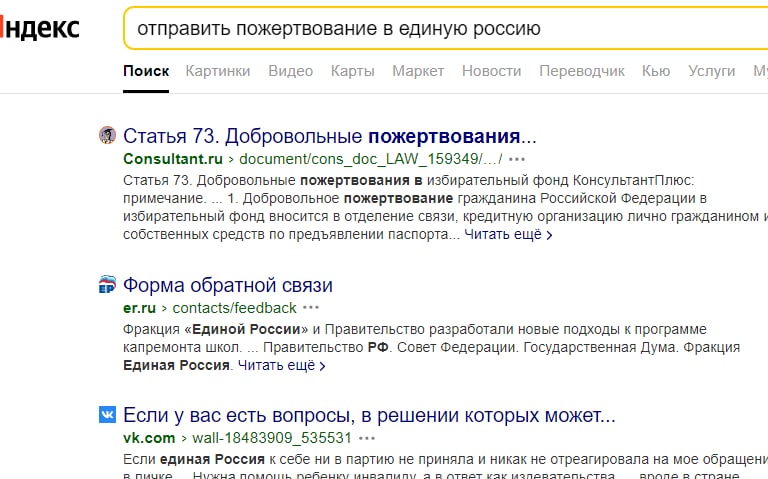The width and height of the screenshot is (768, 479).
Task: Open the result 'Статья 73. Добровольные пожертвования...'
Action: pos(330,136)
